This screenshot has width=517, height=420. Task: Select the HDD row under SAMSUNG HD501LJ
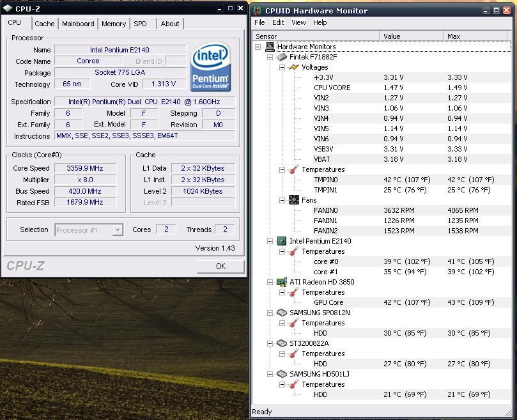click(x=412, y=394)
